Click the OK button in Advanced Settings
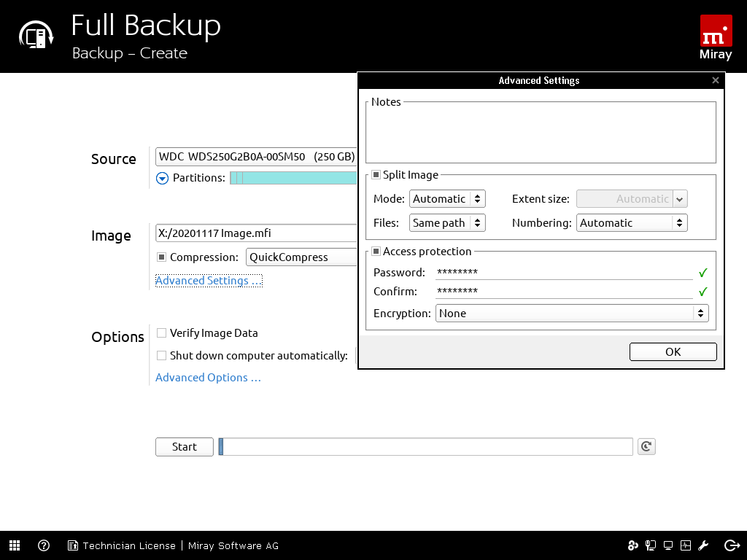The image size is (747, 560). [673, 351]
